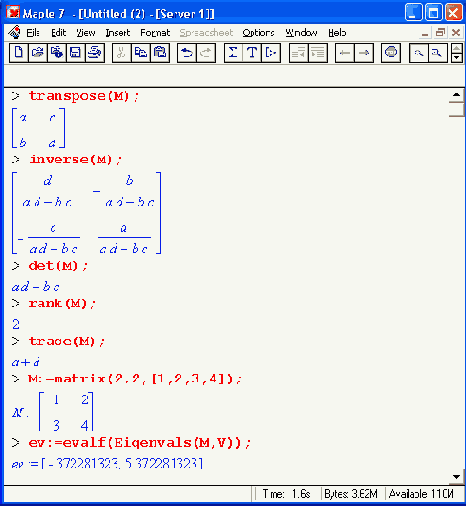This screenshot has width=466, height=506.
Task: Paste from clipboard using toolbar icon
Action: coord(160,53)
